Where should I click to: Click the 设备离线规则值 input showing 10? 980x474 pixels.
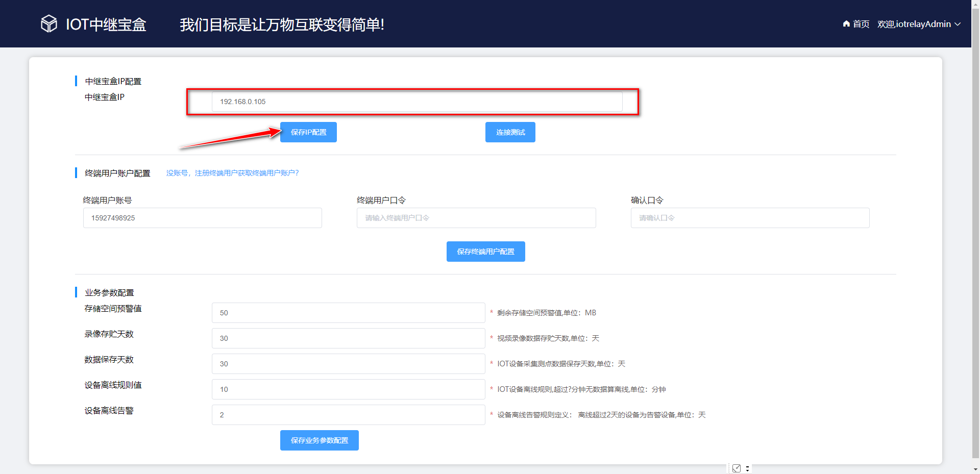(x=349, y=389)
